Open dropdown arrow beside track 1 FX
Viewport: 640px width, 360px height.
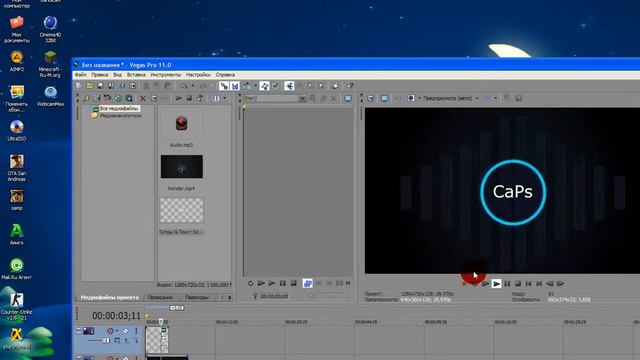[117, 331]
